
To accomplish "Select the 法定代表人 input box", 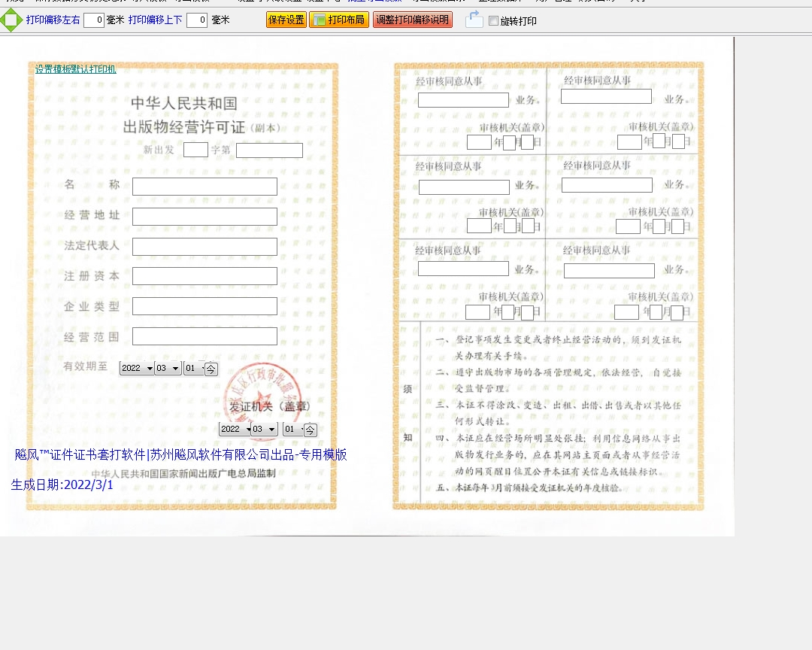I will (205, 247).
